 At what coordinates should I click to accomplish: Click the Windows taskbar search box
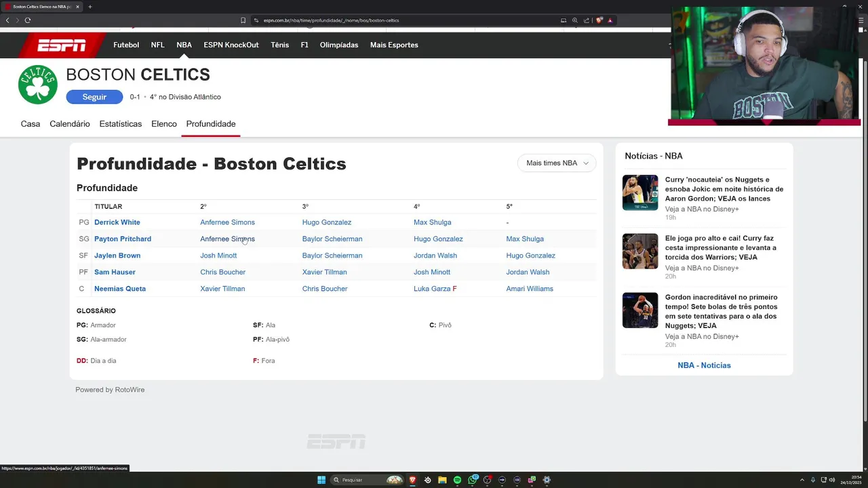tap(367, 480)
